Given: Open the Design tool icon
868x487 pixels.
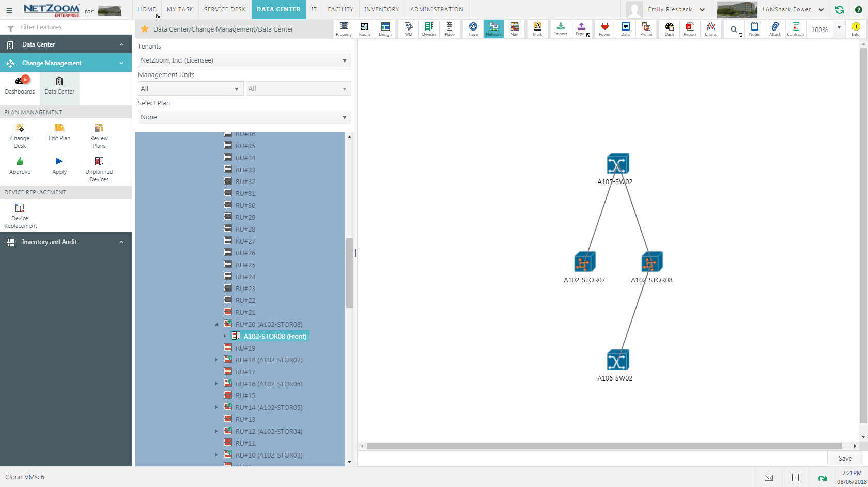Looking at the screenshot, I should 385,29.
